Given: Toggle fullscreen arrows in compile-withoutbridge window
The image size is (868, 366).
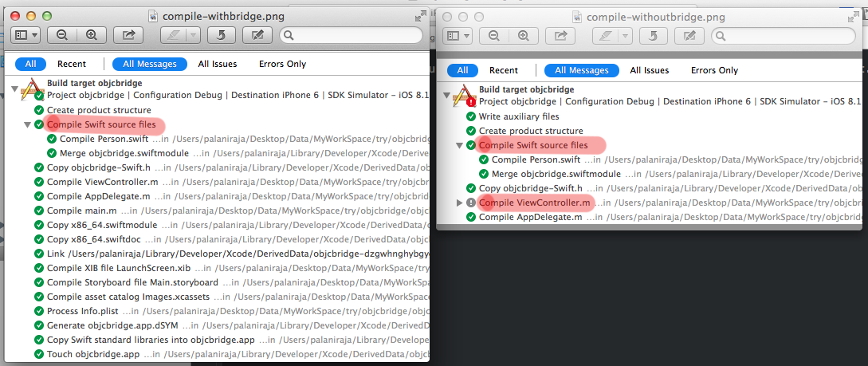Looking at the screenshot, I should pyautogui.click(x=853, y=18).
